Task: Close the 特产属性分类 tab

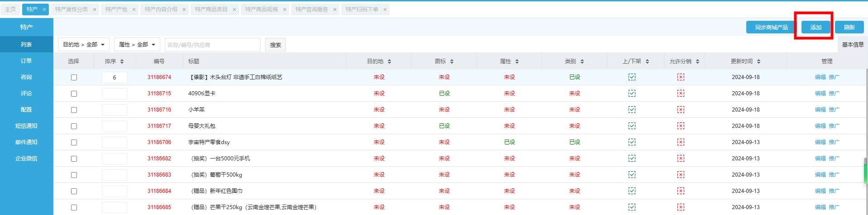Action: [x=94, y=9]
